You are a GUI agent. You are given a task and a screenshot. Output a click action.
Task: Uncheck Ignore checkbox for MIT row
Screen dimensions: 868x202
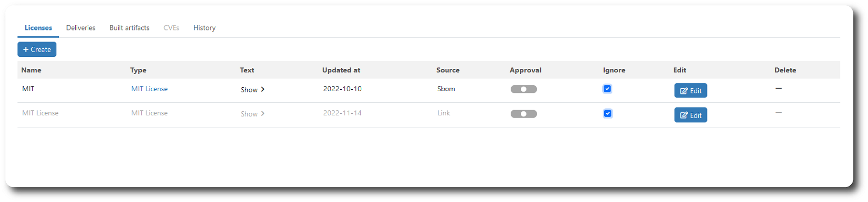[607, 89]
